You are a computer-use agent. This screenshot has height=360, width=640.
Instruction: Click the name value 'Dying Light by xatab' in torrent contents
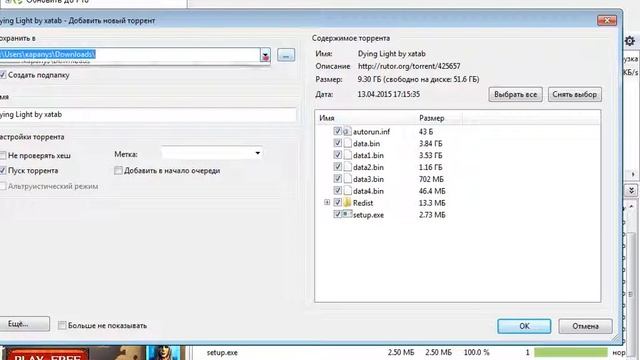coord(391,53)
